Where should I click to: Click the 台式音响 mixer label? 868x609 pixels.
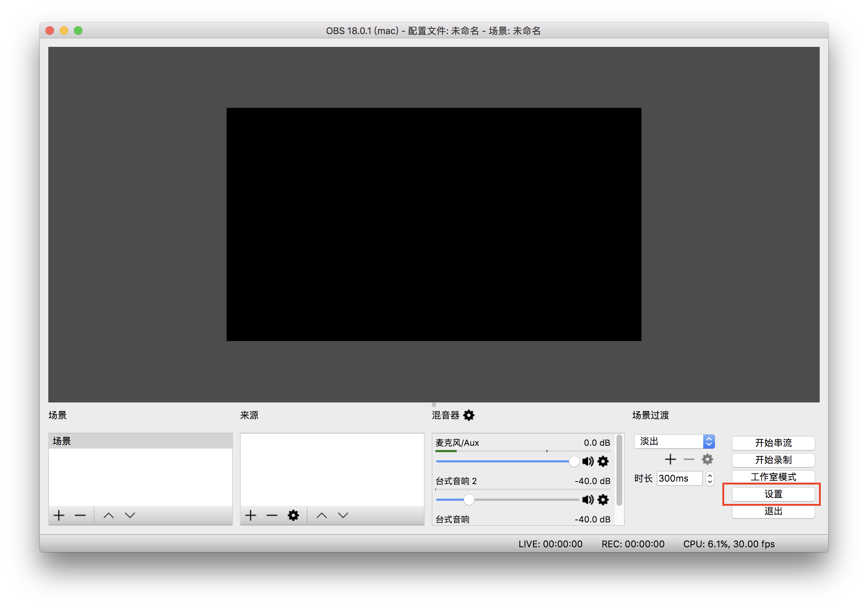452,520
